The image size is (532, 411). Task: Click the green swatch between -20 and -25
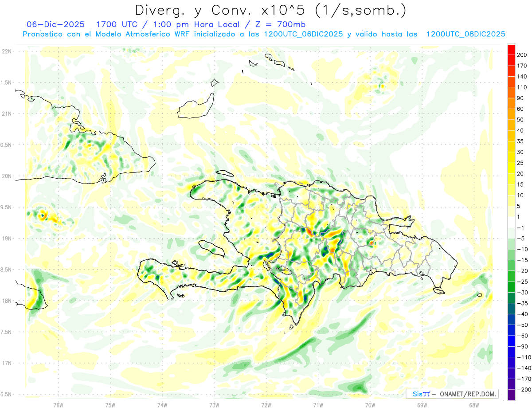pos(511,276)
